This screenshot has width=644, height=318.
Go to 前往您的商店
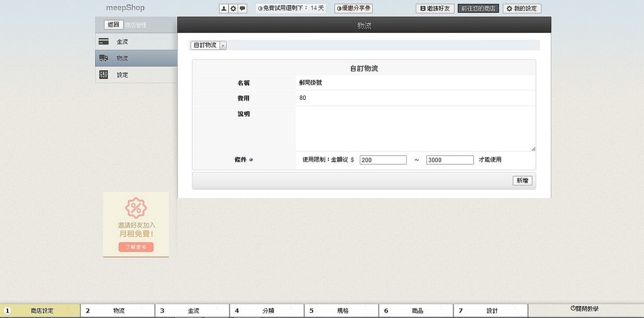pyautogui.click(x=478, y=9)
